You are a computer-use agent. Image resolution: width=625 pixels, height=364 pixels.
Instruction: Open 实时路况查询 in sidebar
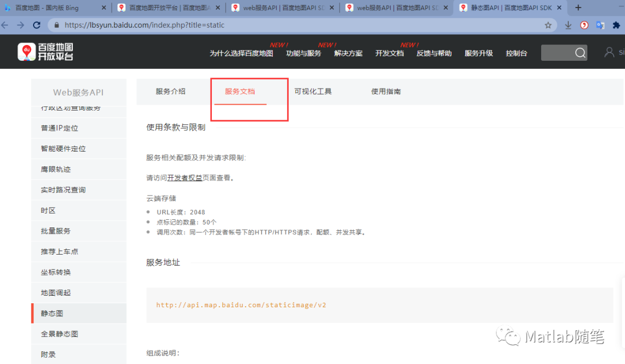(79, 190)
